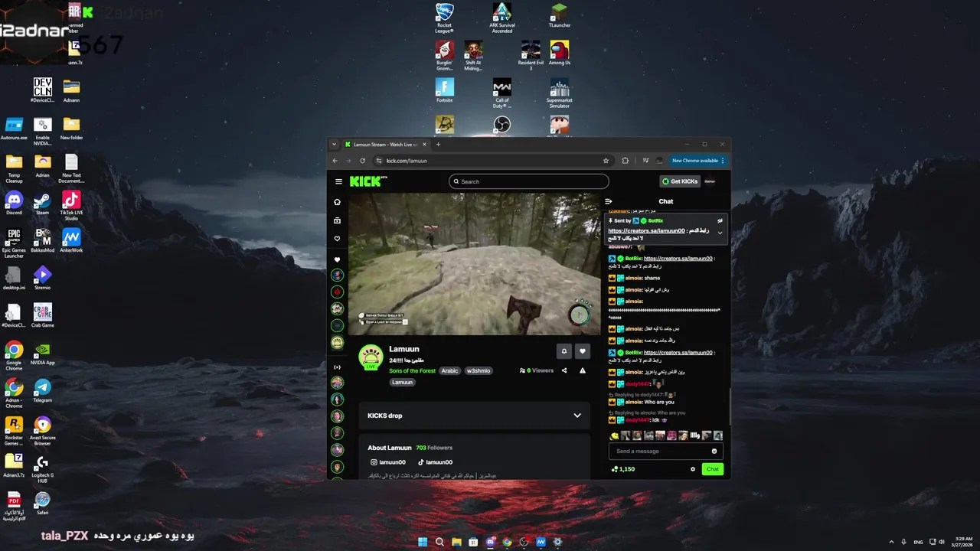980x551 pixels.
Task: Click New Chrome available button
Action: [698, 161]
